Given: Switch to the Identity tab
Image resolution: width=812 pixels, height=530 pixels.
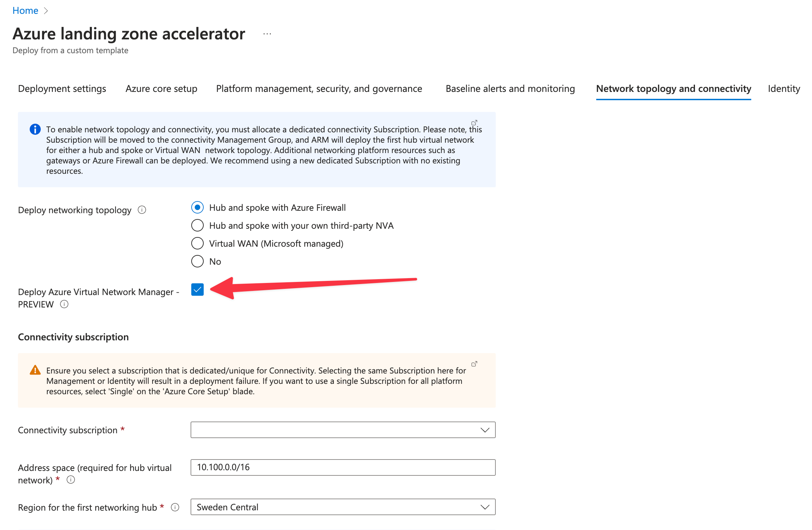Looking at the screenshot, I should point(783,88).
